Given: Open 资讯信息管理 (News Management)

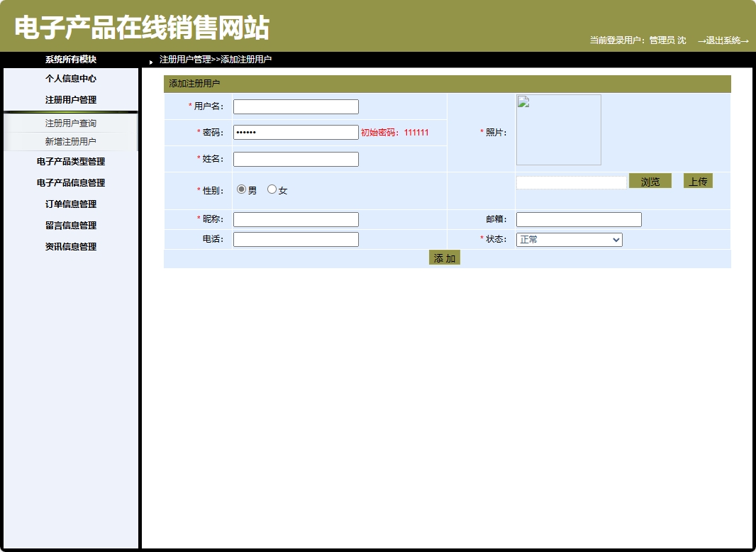Looking at the screenshot, I should (x=70, y=246).
